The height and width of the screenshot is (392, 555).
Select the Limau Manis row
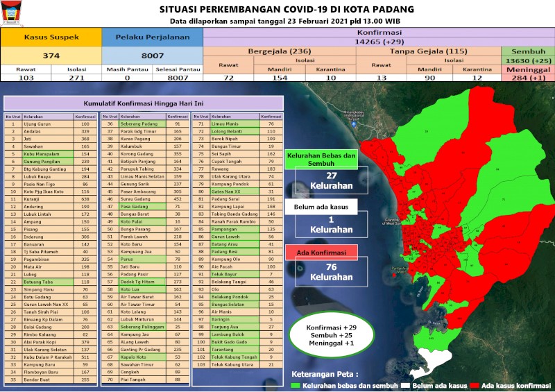(x=237, y=124)
